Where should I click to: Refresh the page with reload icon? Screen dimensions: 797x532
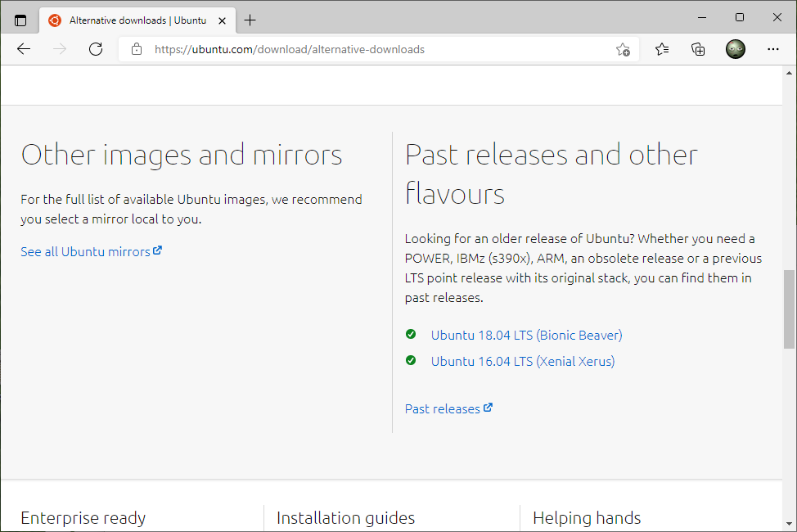[96, 49]
